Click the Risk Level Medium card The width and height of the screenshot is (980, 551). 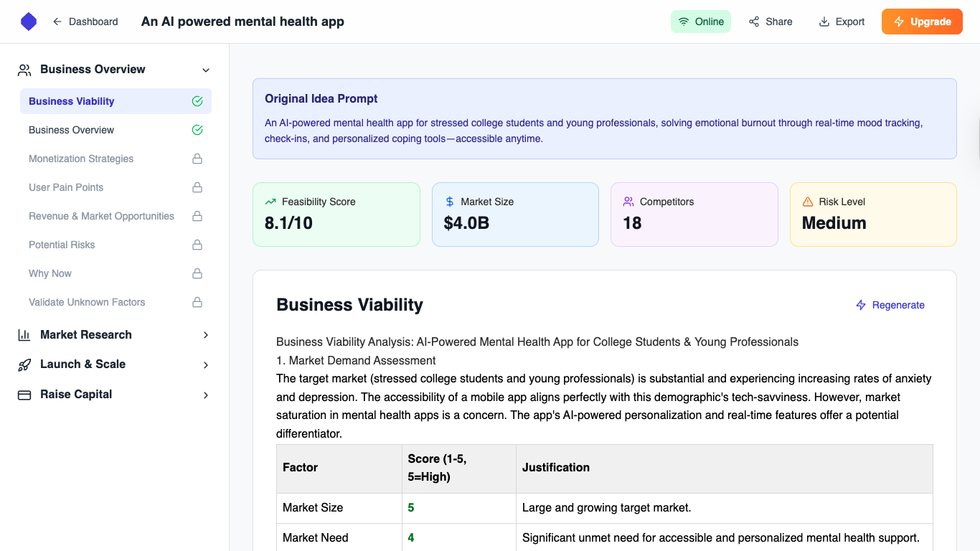(x=872, y=215)
